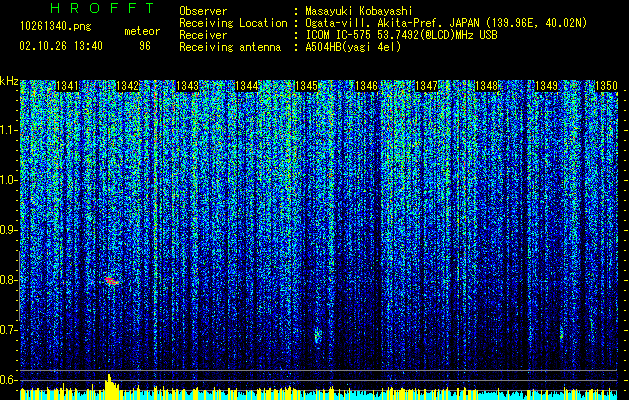This screenshot has width=629, height=400.
Task: Click the 1347 time marker
Action: click(426, 86)
